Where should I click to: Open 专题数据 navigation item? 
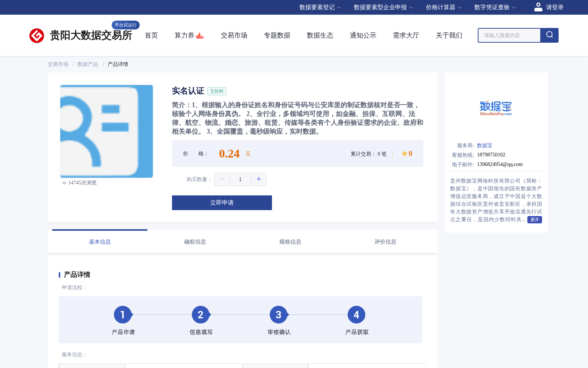pos(277,35)
